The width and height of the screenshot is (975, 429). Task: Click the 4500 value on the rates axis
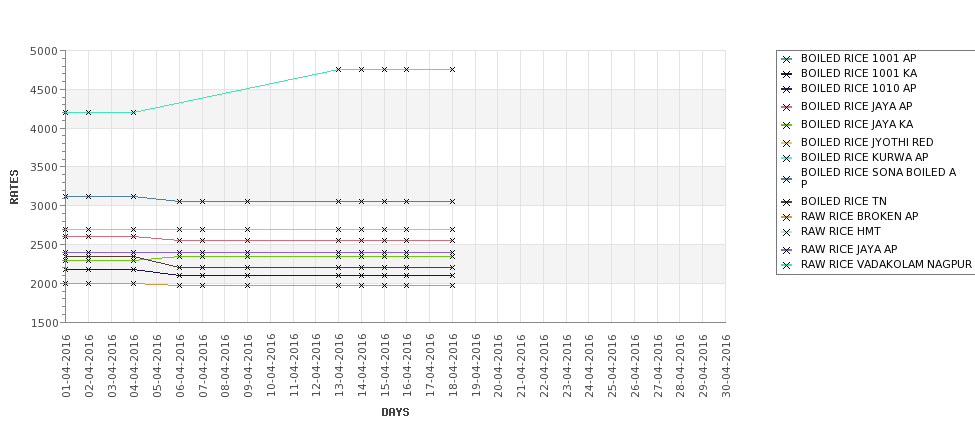click(x=44, y=90)
